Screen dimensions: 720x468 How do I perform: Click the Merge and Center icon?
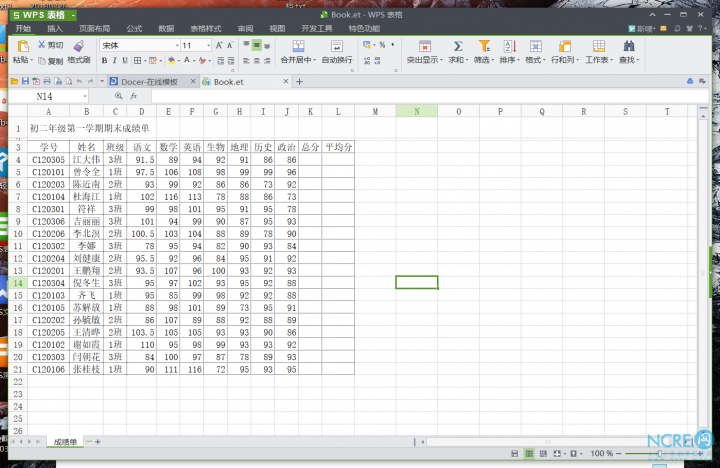point(298,46)
